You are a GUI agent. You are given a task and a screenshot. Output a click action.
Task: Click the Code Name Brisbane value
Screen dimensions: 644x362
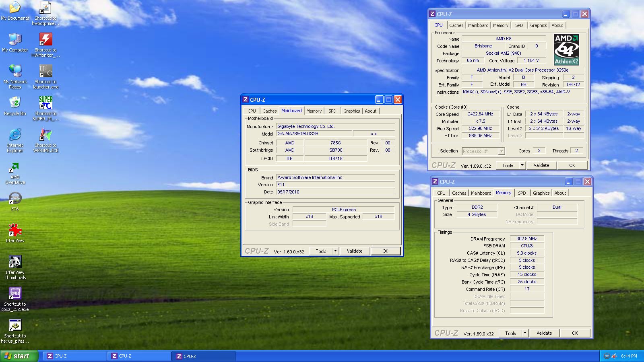tap(483, 46)
